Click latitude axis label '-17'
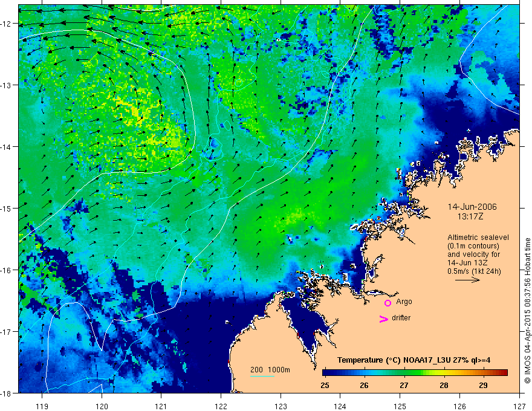This screenshot has width=532, height=411. (x=7, y=331)
